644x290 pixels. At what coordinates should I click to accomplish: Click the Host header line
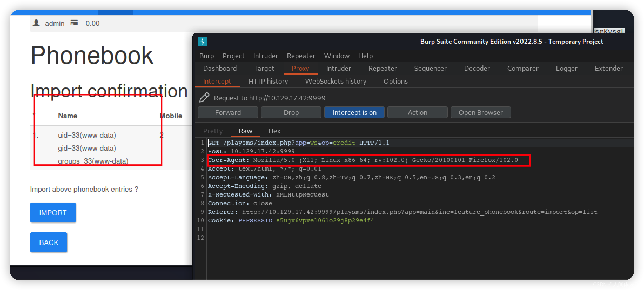[x=251, y=151]
